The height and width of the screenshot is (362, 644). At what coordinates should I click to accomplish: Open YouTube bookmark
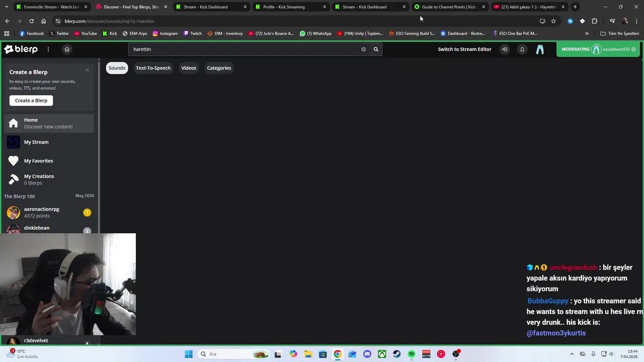(x=86, y=34)
